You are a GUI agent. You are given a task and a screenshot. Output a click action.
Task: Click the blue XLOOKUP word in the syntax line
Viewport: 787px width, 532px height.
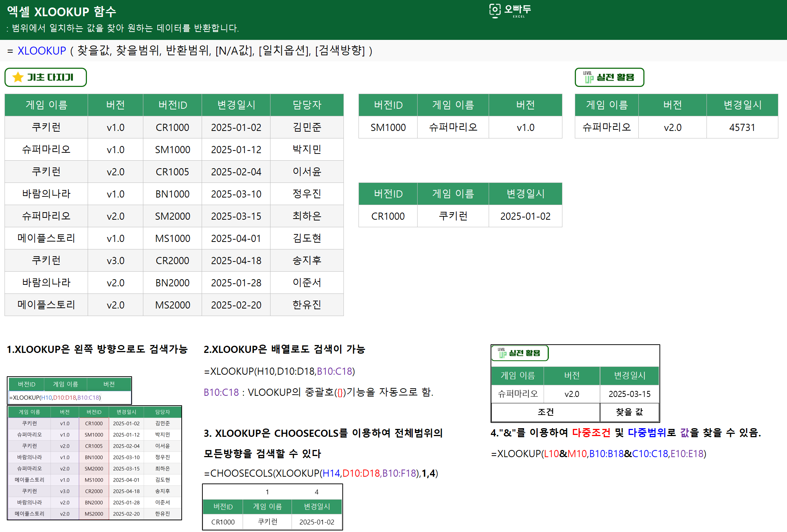point(42,51)
